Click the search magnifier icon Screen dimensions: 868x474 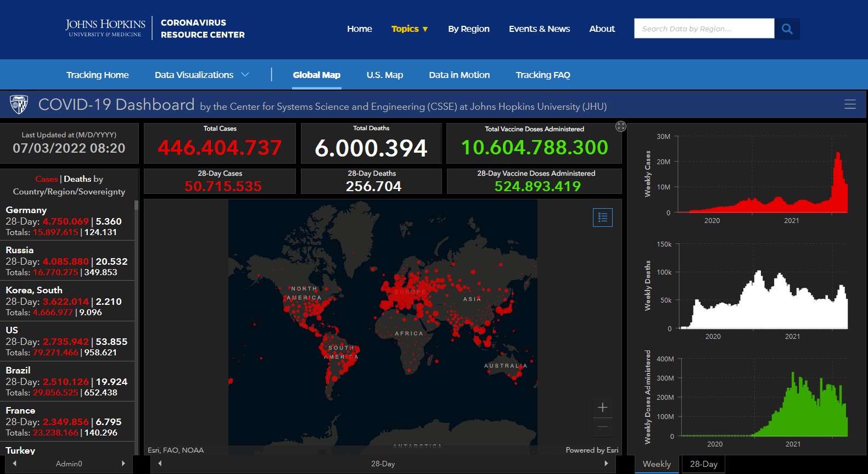pos(787,29)
